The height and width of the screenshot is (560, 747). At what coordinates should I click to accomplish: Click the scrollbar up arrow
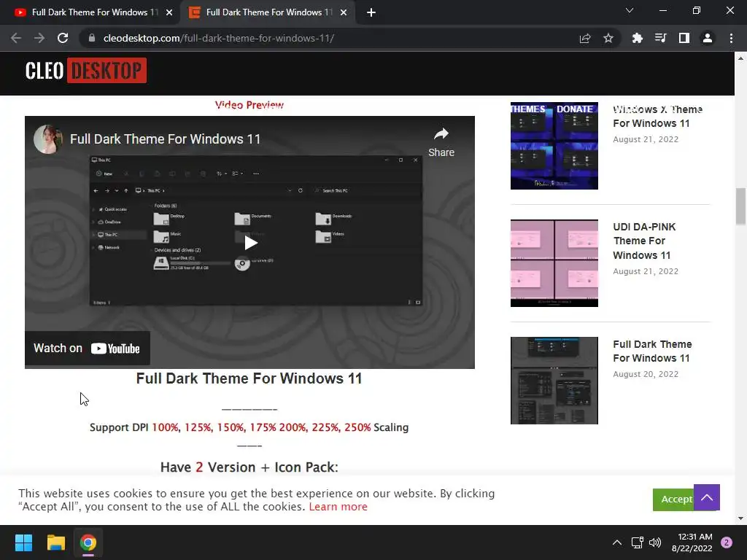click(740, 58)
